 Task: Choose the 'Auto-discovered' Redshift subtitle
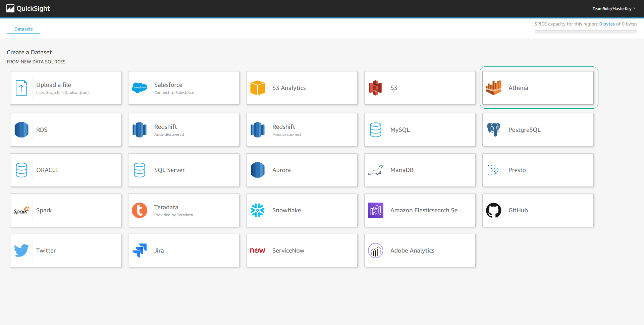pos(169,134)
